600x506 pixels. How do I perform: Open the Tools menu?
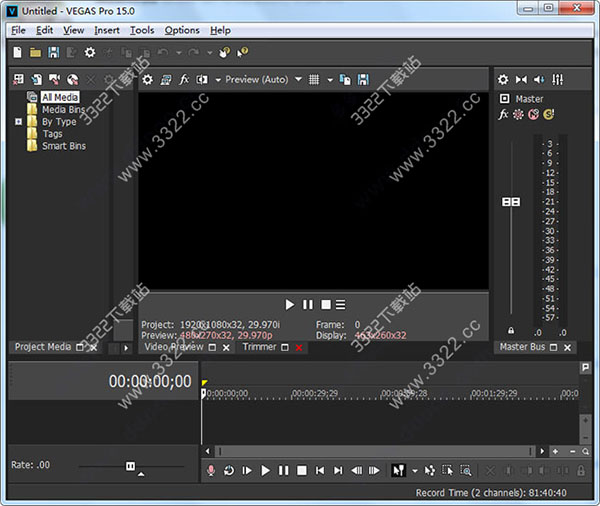pyautogui.click(x=142, y=31)
